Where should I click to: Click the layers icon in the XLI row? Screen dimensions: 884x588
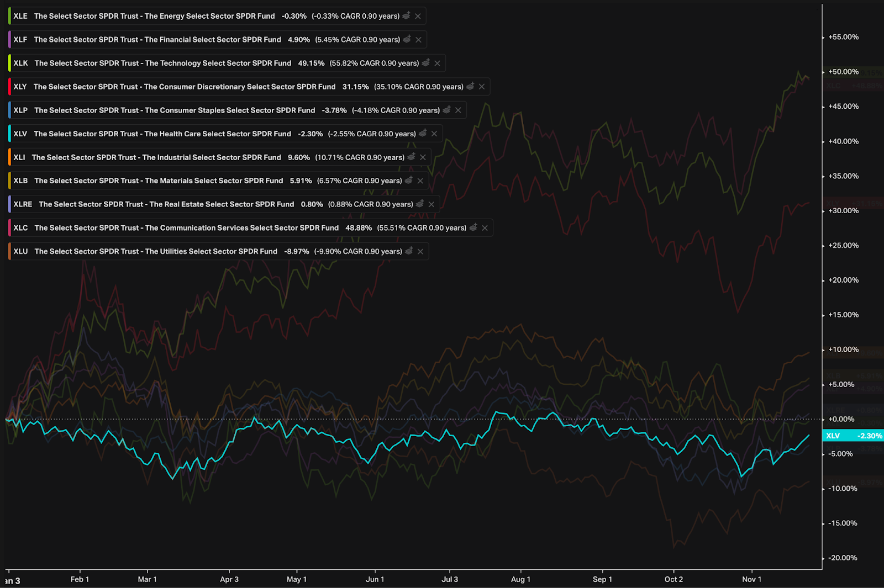[x=412, y=157]
